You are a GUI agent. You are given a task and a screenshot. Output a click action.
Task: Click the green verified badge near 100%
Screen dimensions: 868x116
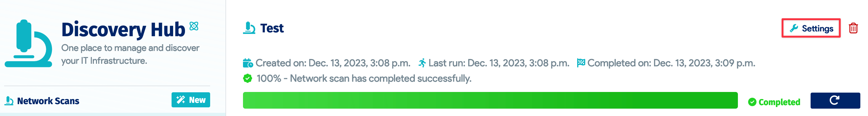coord(248,79)
